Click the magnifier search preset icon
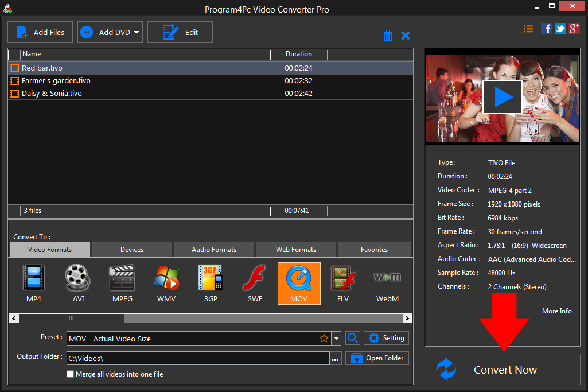 click(x=352, y=338)
